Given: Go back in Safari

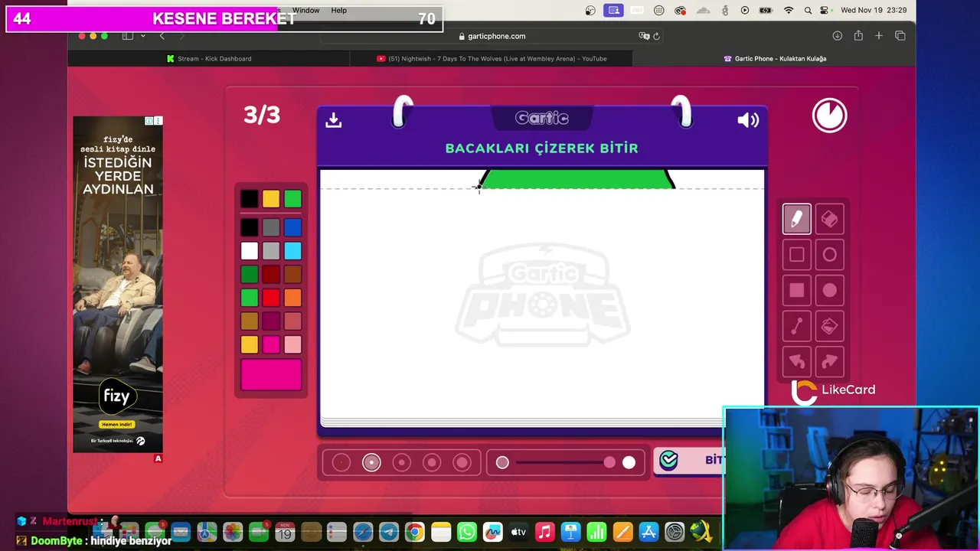Looking at the screenshot, I should tap(162, 36).
